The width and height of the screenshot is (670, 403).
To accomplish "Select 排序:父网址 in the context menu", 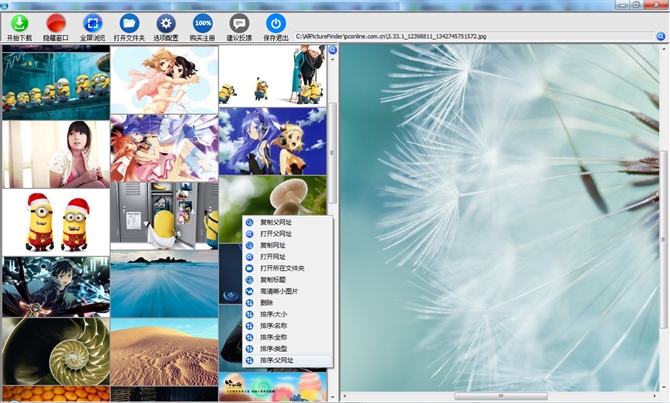I will 276,360.
